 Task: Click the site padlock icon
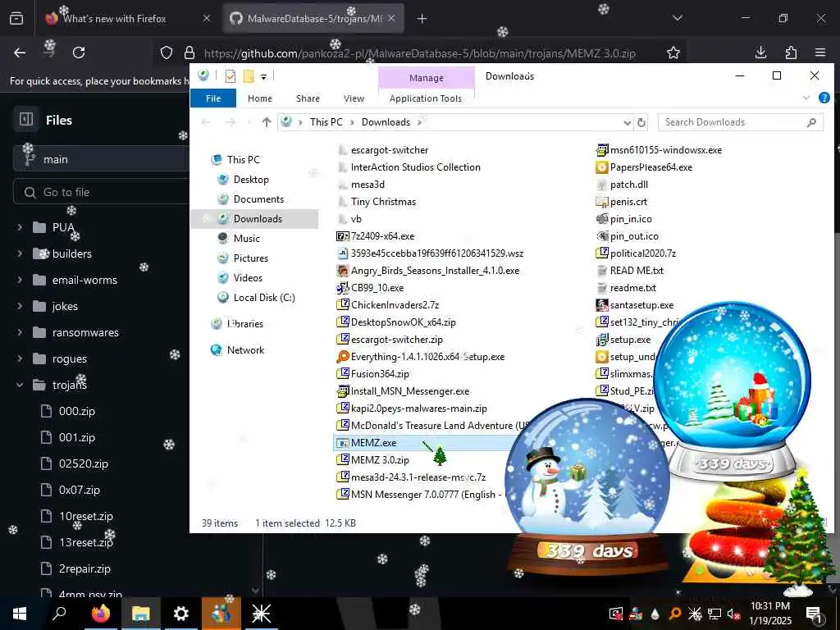point(189,52)
